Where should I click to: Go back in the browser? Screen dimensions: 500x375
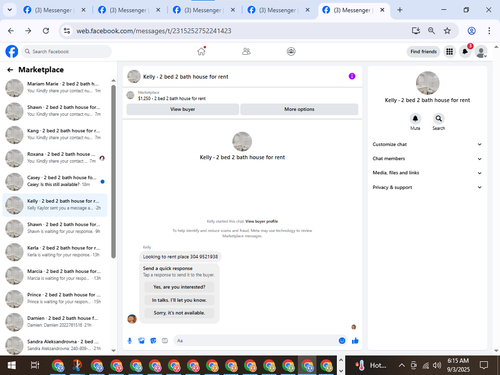(11, 31)
